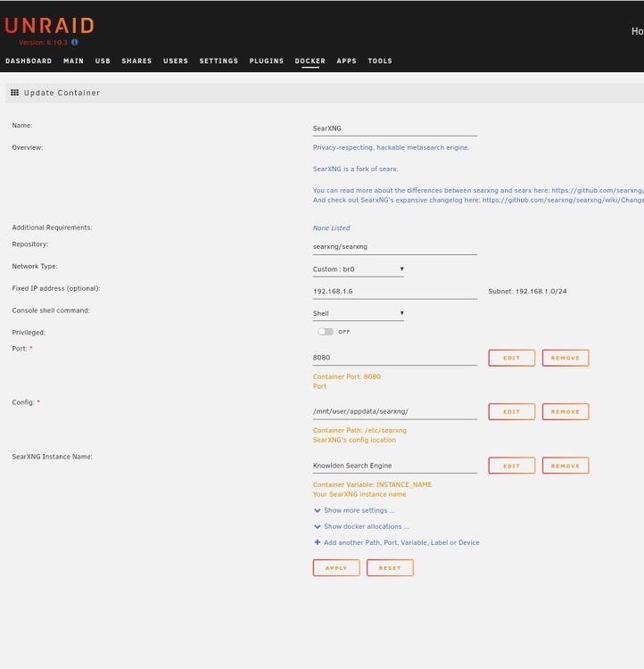This screenshot has height=669, width=644.
Task: Click the Repository input field
Action: 395,246
